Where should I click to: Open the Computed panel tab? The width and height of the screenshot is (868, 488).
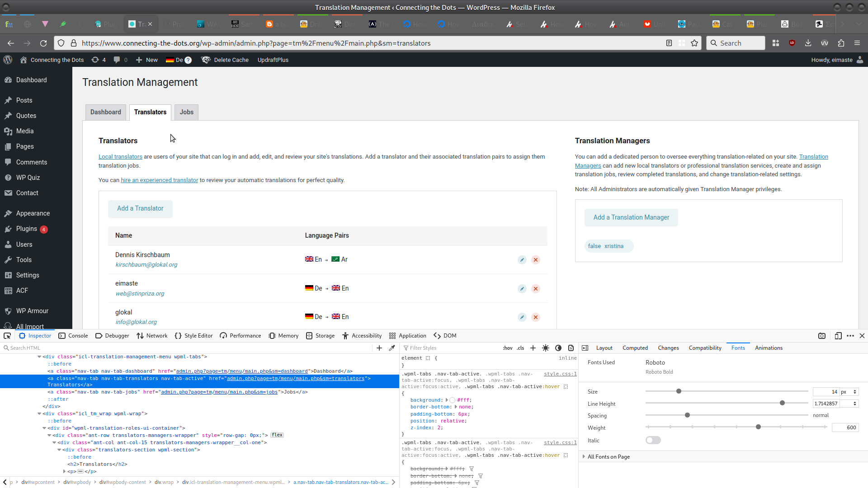point(635,348)
